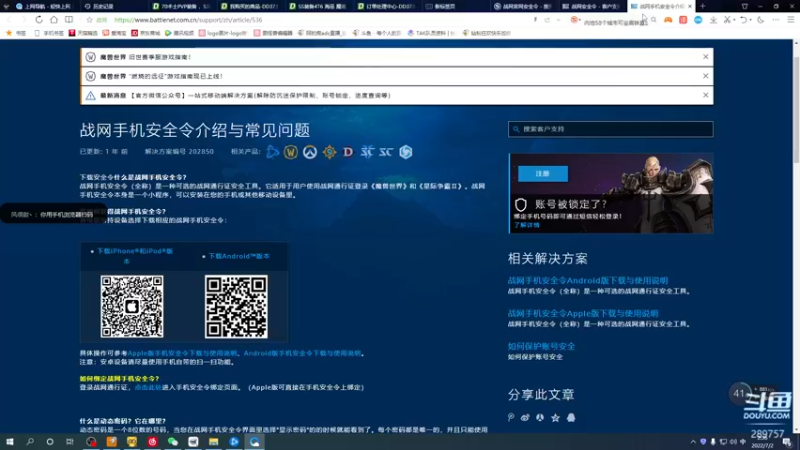
Task: Reload the page with the refresh icon
Action: [39, 19]
